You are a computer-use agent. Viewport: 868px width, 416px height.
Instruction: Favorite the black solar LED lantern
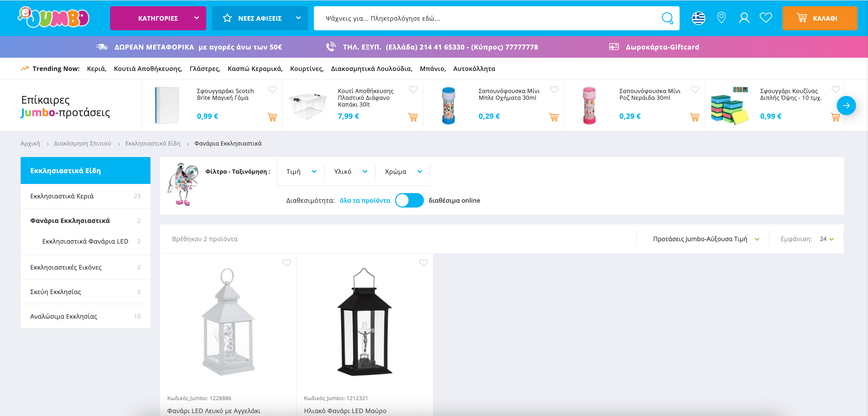pos(423,263)
